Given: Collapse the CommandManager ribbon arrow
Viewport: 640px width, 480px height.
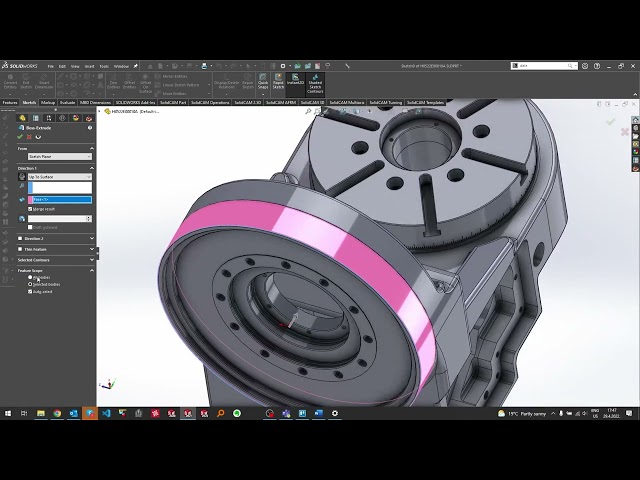Looking at the screenshot, I should (x=635, y=95).
